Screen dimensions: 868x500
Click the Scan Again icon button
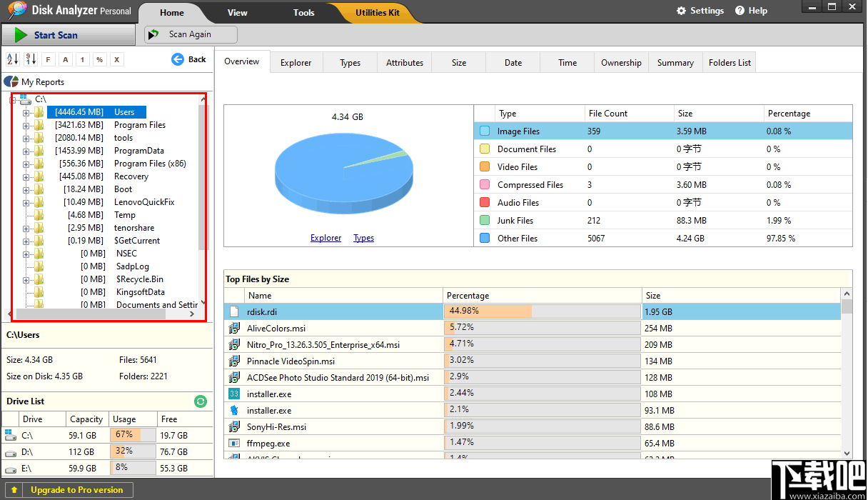tap(189, 34)
